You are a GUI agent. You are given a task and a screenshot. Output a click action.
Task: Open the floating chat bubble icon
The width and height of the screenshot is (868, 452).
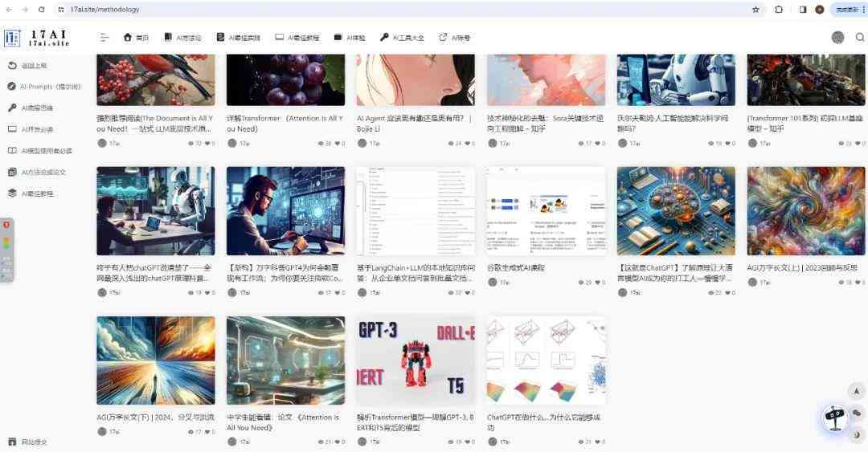[x=857, y=413]
